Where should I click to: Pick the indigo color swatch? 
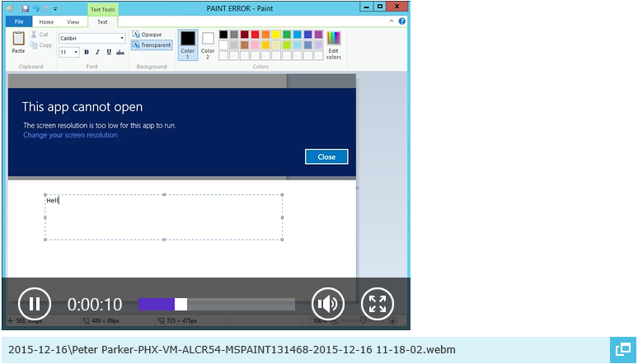point(308,35)
